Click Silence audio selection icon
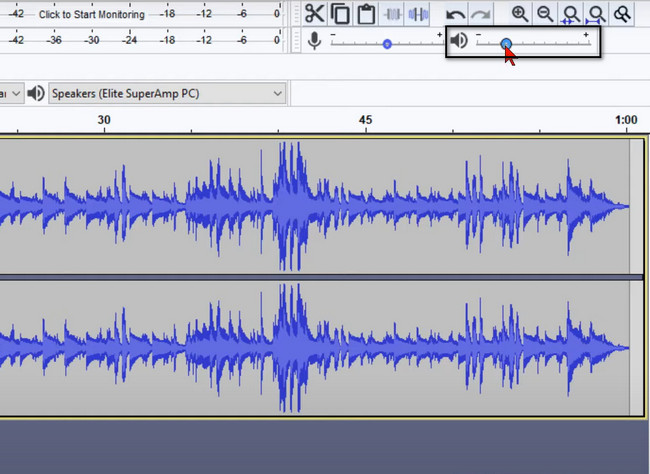 click(418, 15)
